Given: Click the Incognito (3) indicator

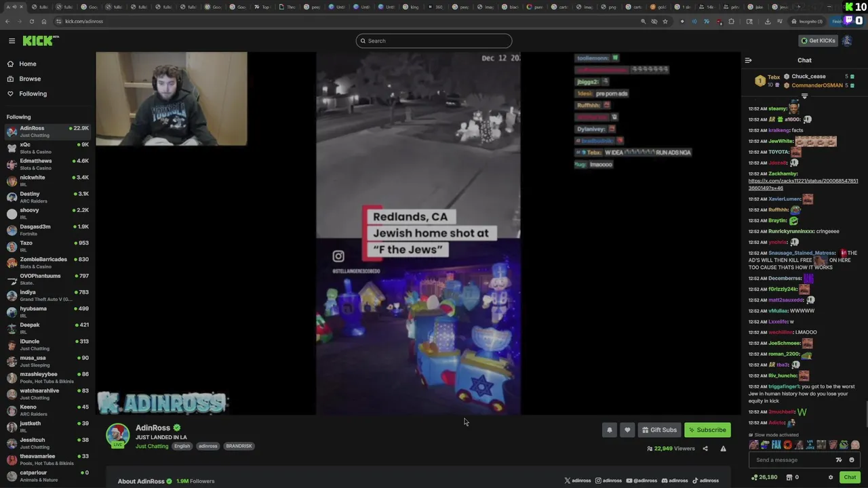Looking at the screenshot, I should click(x=807, y=21).
